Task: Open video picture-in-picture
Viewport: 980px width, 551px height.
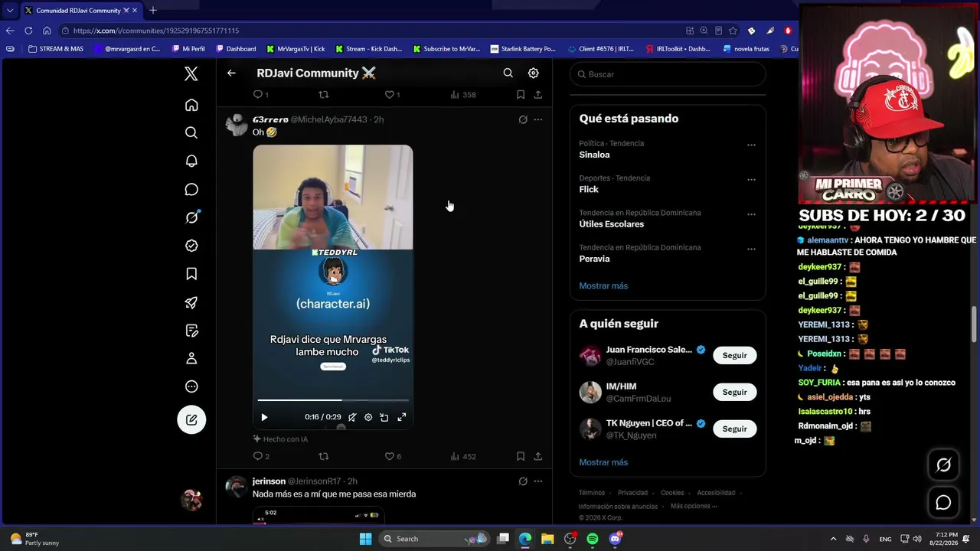Action: [x=384, y=417]
